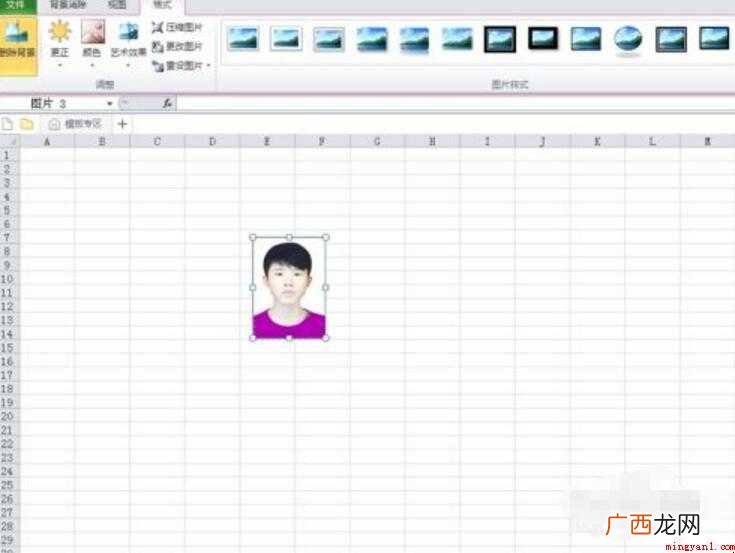This screenshot has width=735, height=553.
Task: Apply the simple black frame style, ninth in gallery
Action: point(586,38)
